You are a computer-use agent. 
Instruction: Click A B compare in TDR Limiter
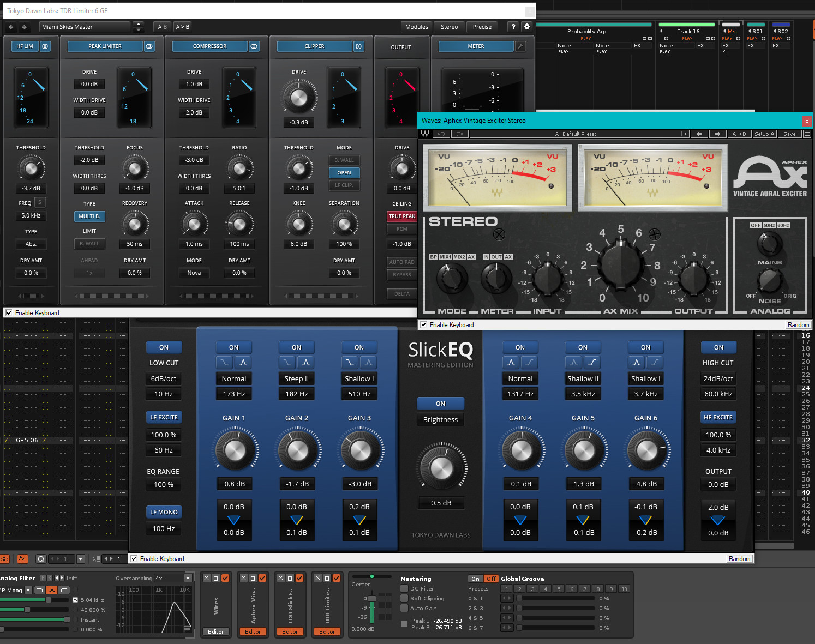point(163,27)
